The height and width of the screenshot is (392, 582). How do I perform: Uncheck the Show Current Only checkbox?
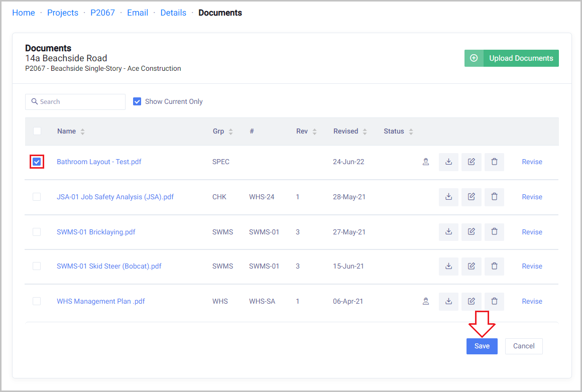[137, 101]
